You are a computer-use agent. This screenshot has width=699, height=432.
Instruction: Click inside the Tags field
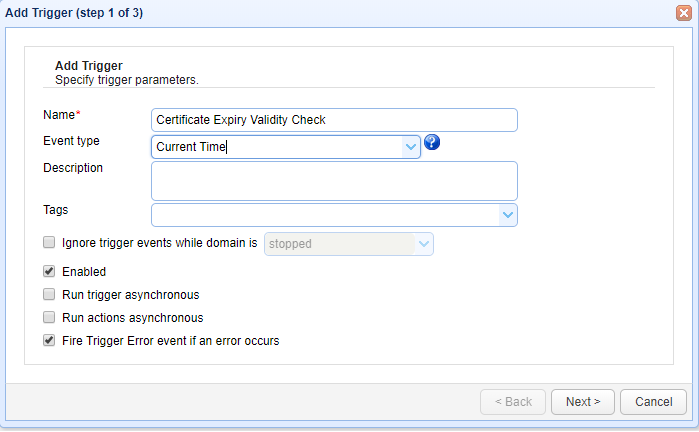(325, 215)
